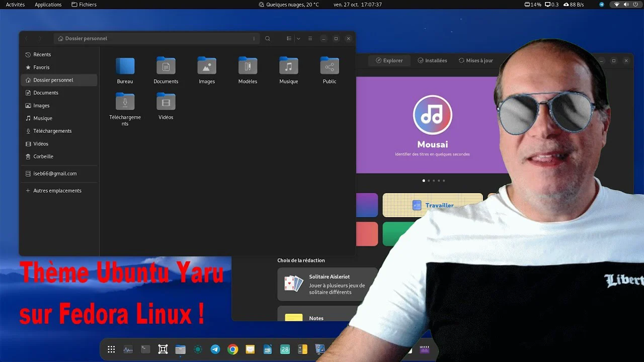This screenshot has width=644, height=362.
Task: Open the Terminal from the dock
Action: pos(145,349)
